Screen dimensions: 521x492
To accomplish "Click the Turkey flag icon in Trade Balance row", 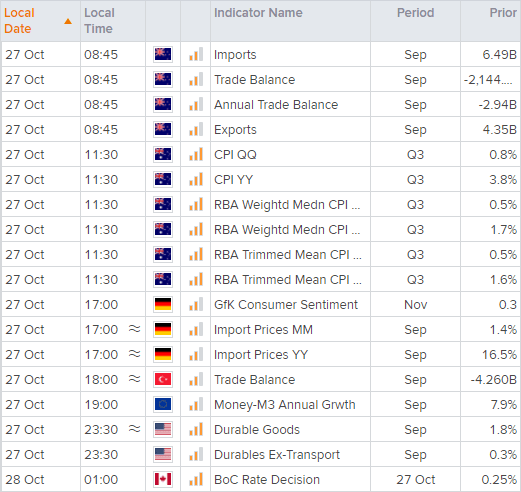I will [x=163, y=379].
